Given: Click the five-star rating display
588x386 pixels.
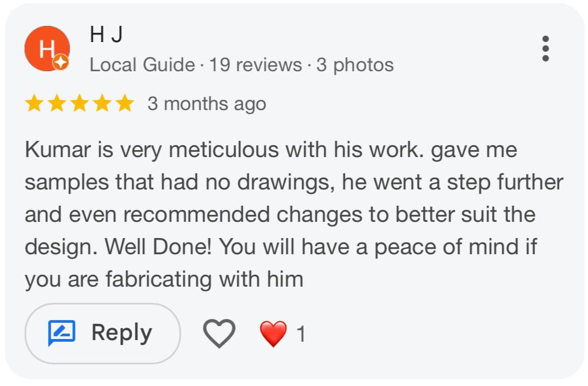Looking at the screenshot, I should click(x=80, y=103).
